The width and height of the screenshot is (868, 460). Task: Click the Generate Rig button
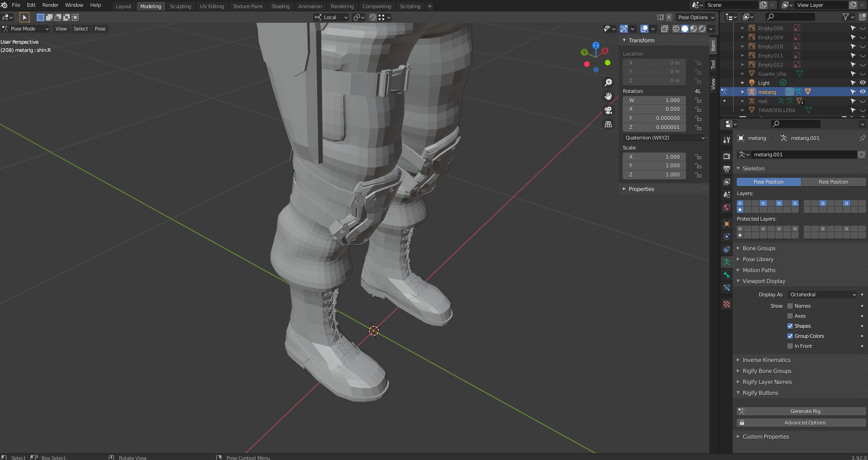point(801,411)
